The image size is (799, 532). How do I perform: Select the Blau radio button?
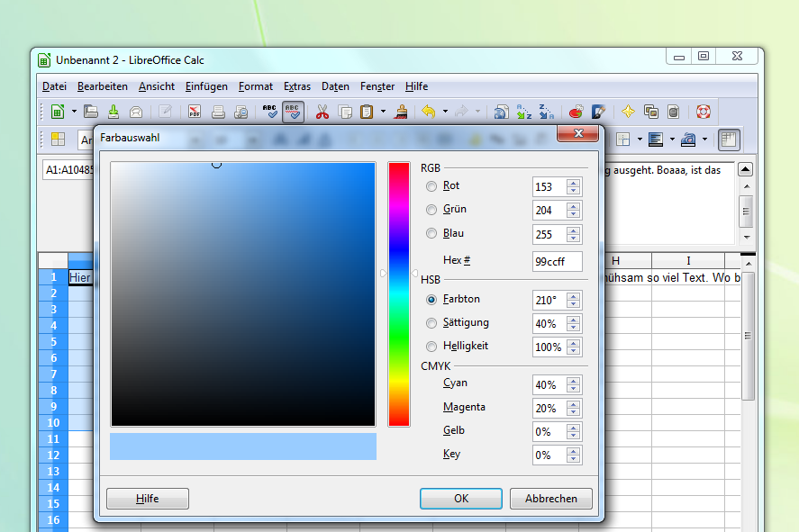point(431,233)
